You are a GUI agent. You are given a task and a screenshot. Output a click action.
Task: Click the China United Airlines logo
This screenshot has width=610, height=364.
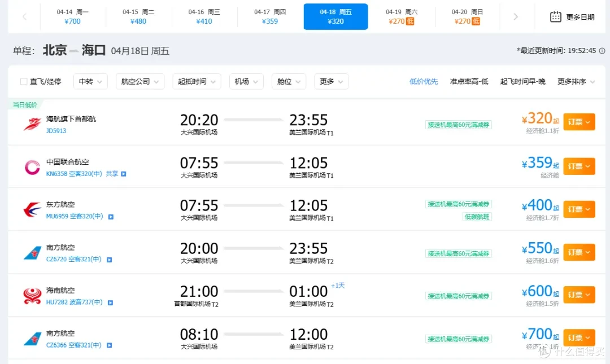click(32, 167)
